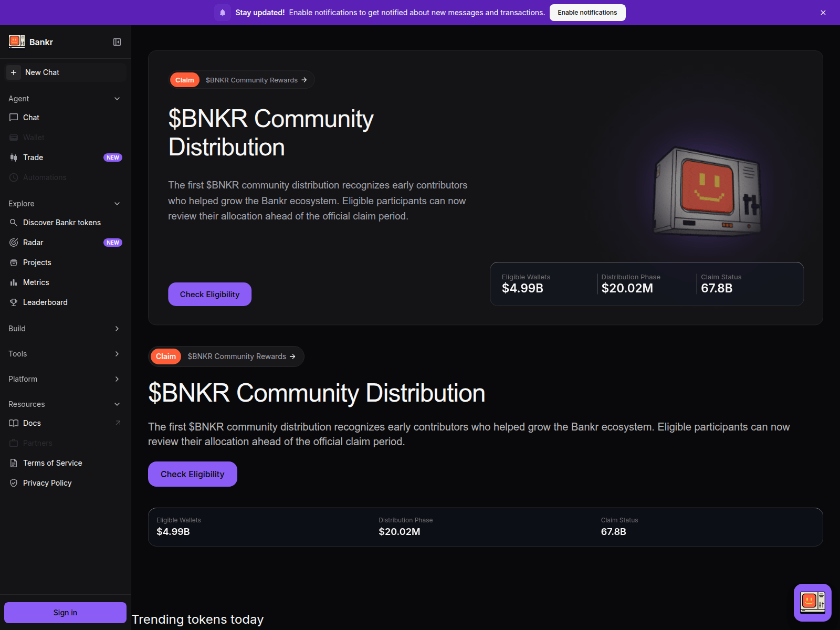Expand the Tools section
Viewport: 840px width, 630px height.
tap(65, 354)
